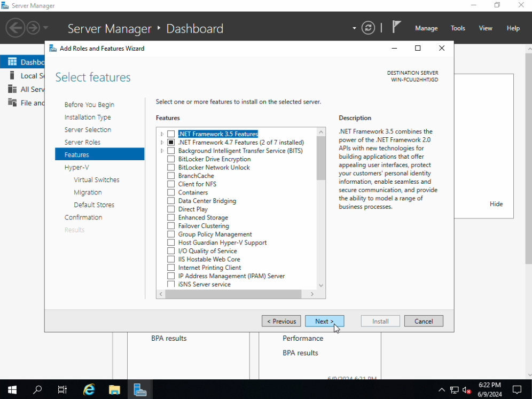Expand the .NET Framework 3.5 Features node
The height and width of the screenshot is (399, 532).
pyautogui.click(x=162, y=134)
